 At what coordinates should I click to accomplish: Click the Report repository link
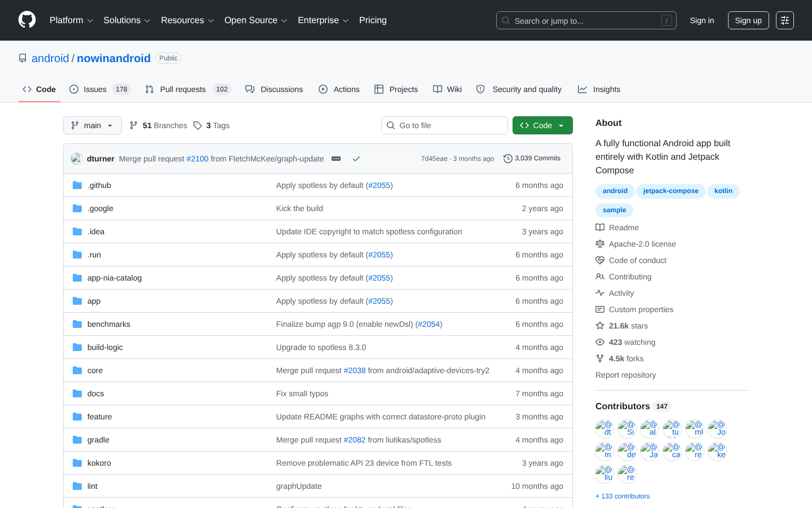point(625,375)
